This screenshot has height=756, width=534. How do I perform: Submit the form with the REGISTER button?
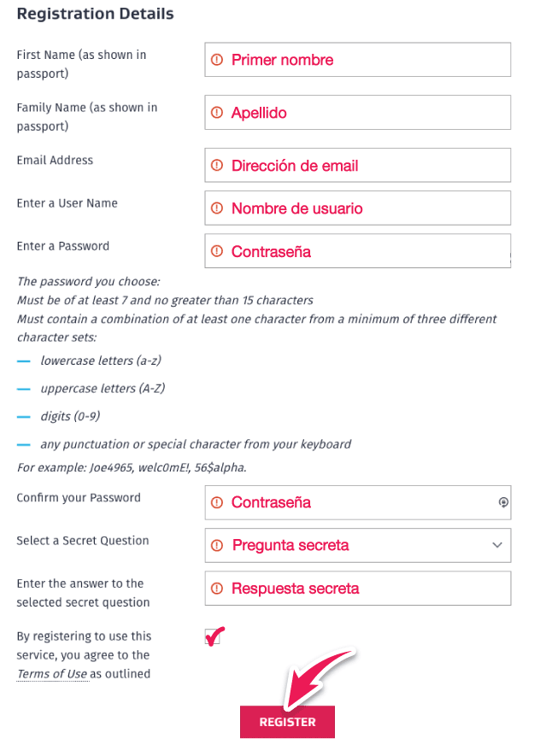tap(287, 722)
